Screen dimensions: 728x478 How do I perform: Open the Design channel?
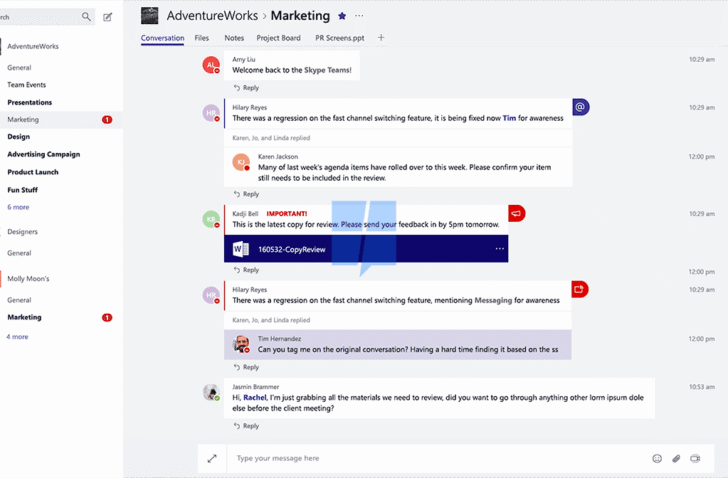click(x=19, y=137)
